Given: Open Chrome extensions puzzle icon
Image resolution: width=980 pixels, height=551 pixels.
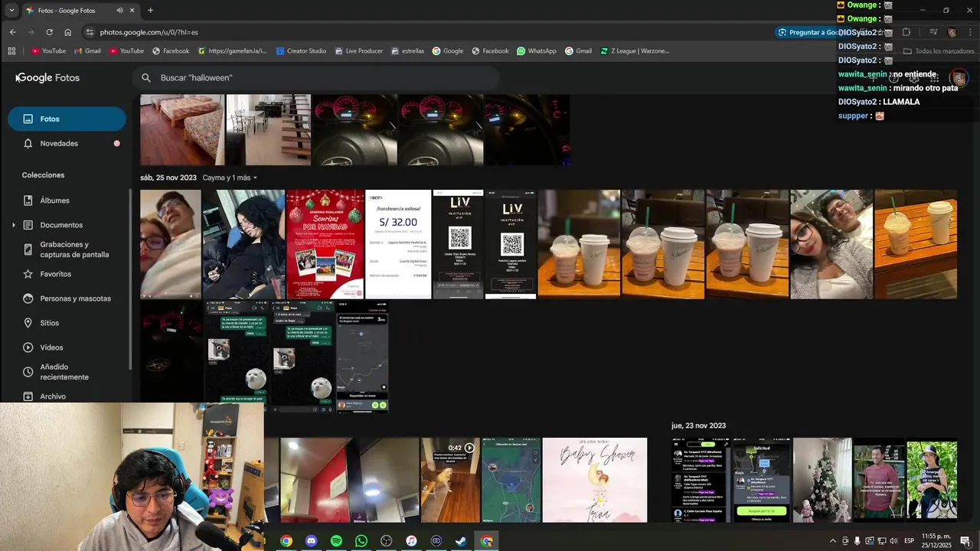Looking at the screenshot, I should click(x=906, y=32).
